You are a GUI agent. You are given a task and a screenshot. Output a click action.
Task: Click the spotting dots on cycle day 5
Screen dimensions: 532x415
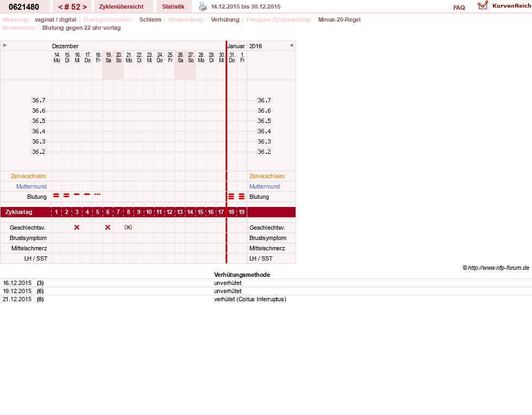point(98,194)
